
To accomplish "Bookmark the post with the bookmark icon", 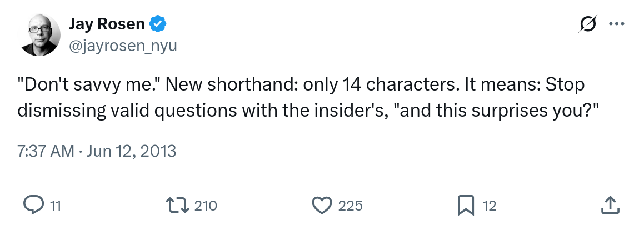I will [465, 206].
